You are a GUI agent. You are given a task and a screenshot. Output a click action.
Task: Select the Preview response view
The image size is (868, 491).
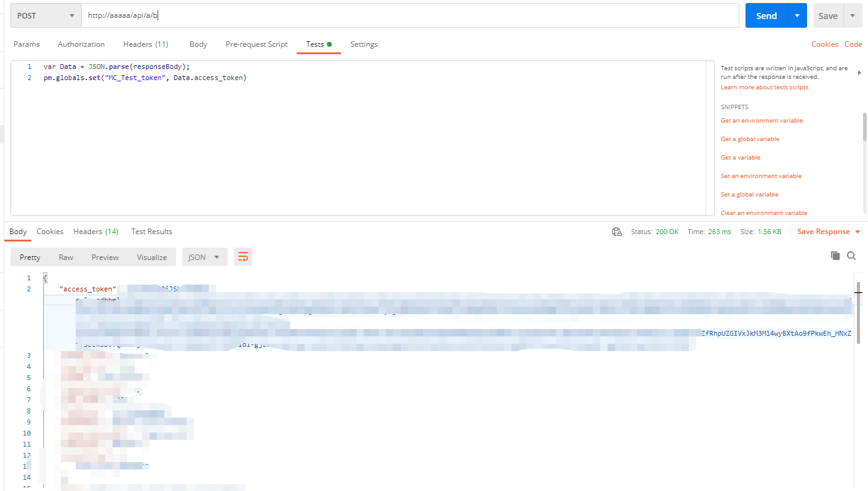pyautogui.click(x=105, y=257)
